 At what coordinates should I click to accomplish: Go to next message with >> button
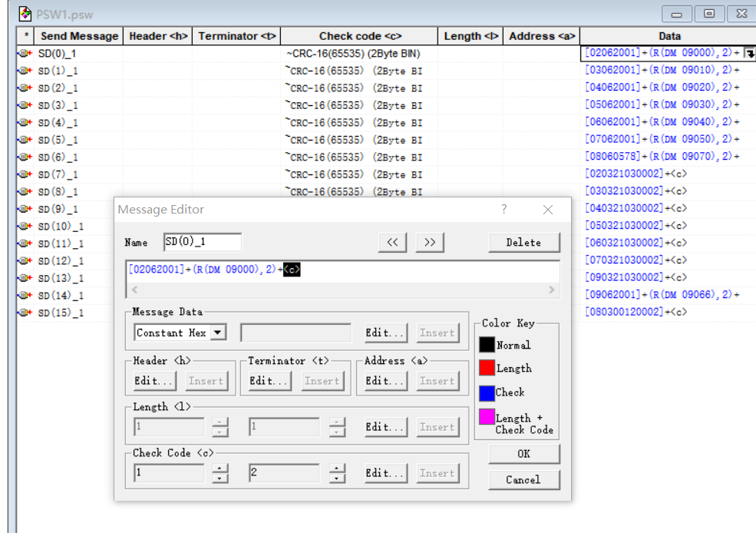[x=430, y=243]
